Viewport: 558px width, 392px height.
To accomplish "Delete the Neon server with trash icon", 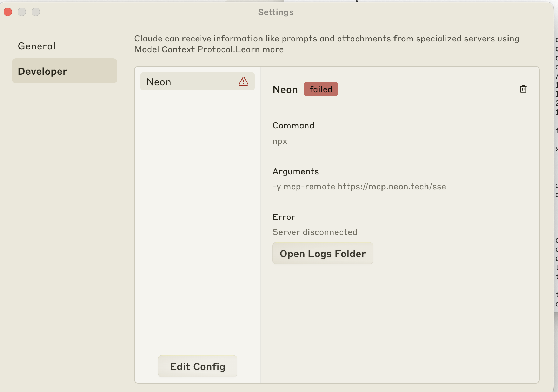I will coord(523,89).
